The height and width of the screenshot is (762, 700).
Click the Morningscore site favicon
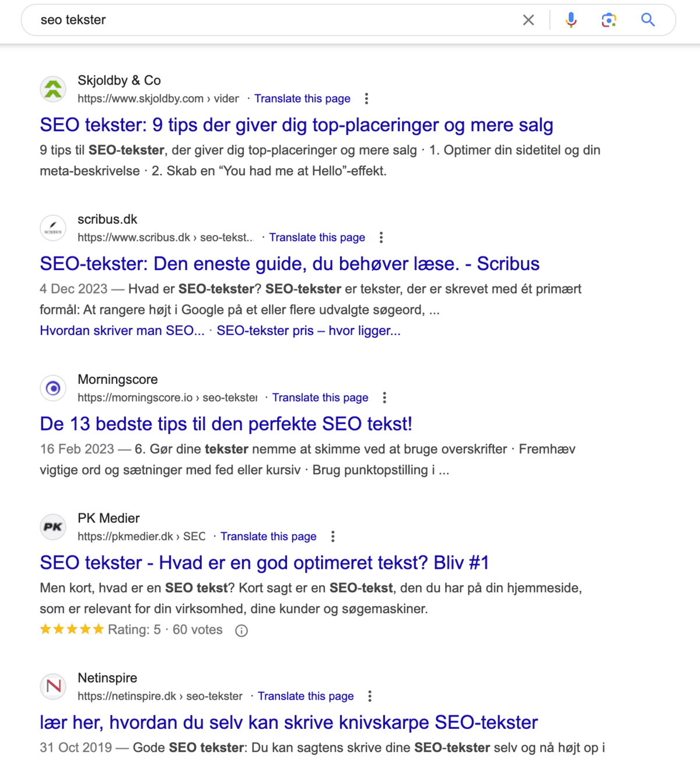[x=53, y=388]
